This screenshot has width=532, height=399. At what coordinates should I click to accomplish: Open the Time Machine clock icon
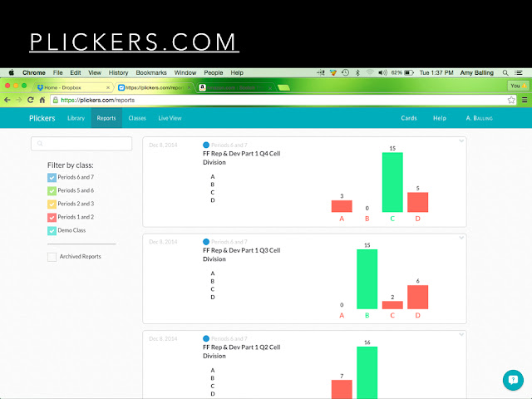coord(346,72)
